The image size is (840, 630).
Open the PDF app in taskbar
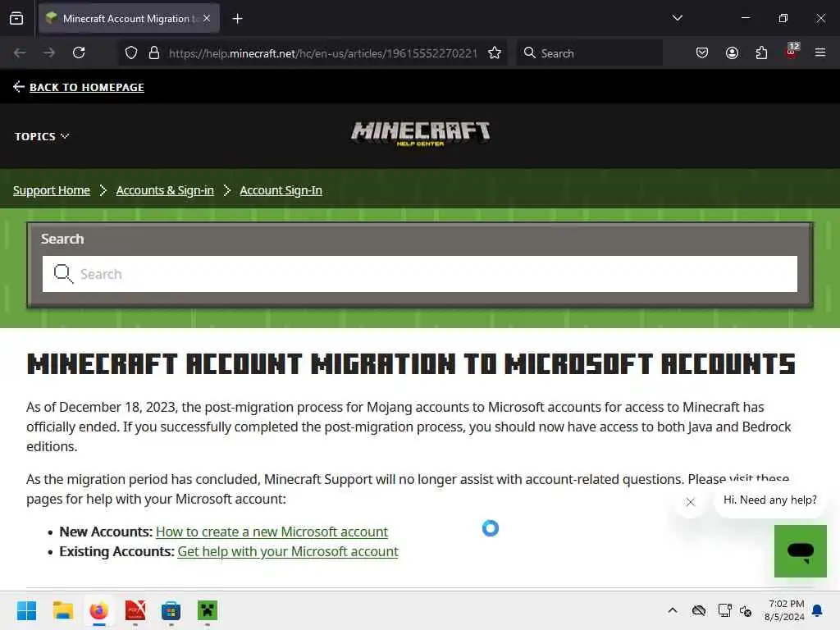135,610
